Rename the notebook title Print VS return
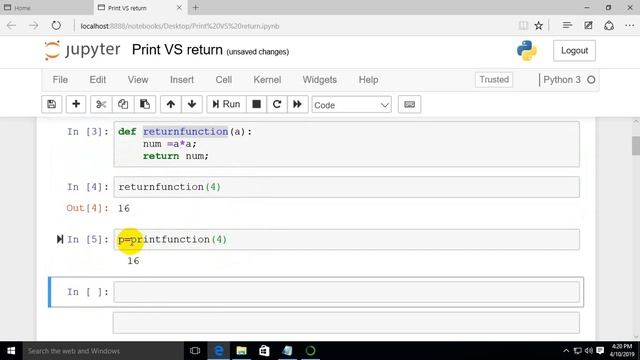Viewport: 640px width, 360px height. 177,50
